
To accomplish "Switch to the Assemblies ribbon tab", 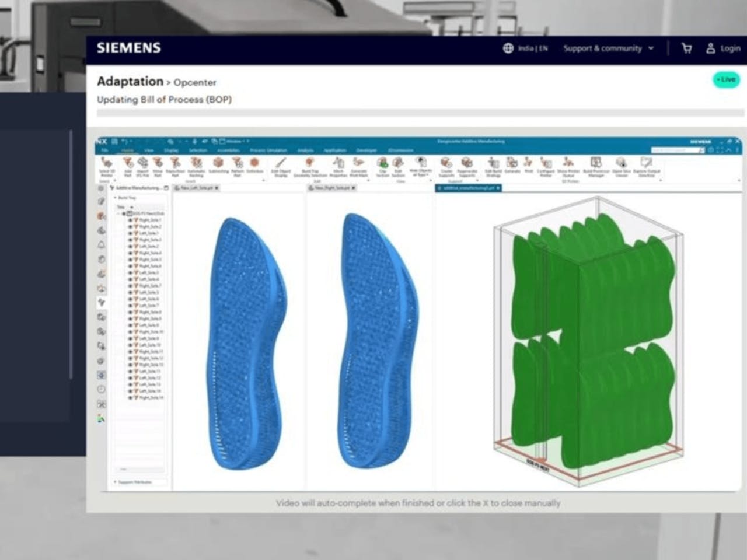I will pos(228,150).
